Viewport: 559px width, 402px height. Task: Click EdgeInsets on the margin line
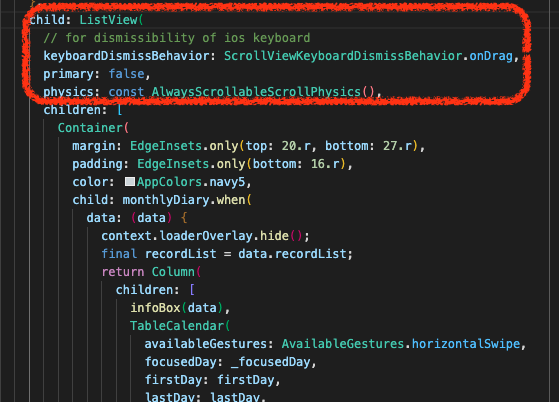(x=166, y=146)
